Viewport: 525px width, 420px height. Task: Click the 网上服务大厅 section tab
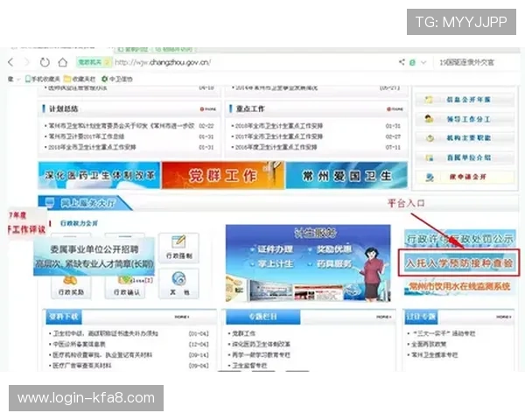click(84, 203)
